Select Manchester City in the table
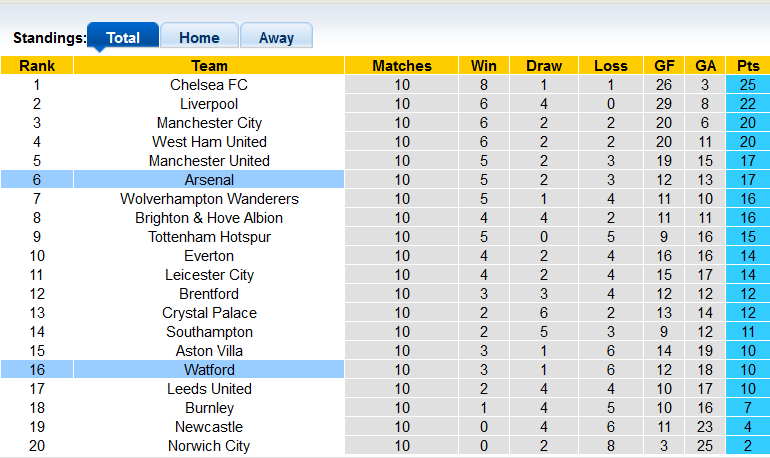 (x=209, y=123)
